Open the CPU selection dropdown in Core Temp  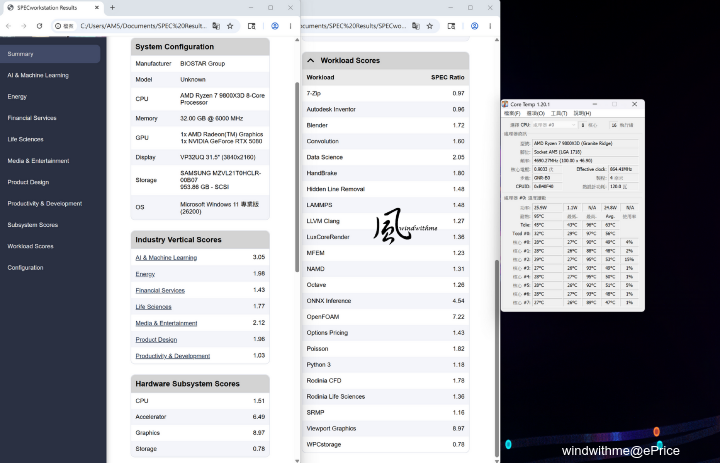(x=554, y=125)
